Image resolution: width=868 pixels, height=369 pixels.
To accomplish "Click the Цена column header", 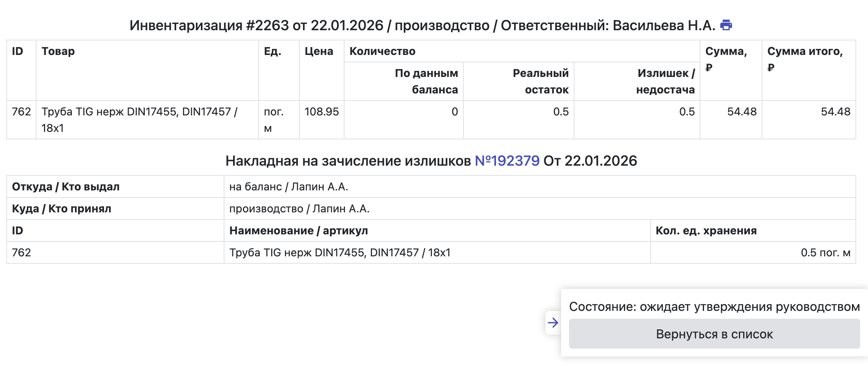I will 319,51.
